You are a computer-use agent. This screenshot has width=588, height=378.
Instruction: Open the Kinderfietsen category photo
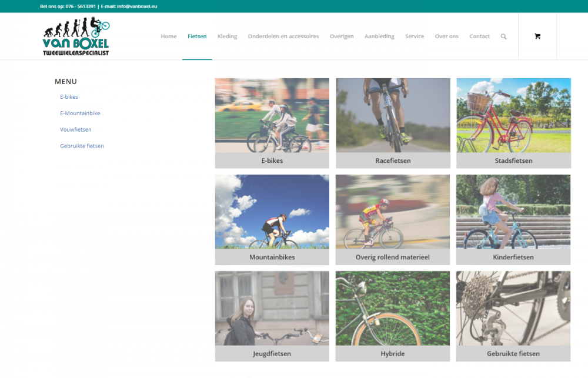513,212
